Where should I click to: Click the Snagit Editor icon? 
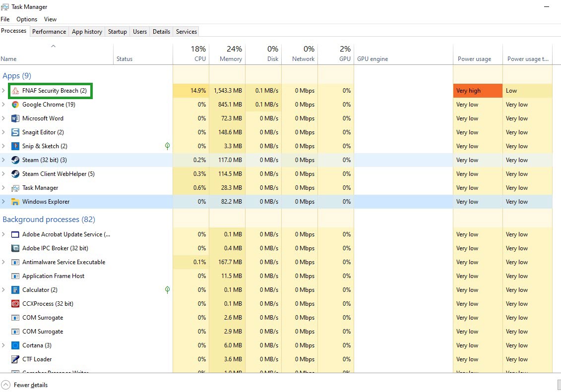15,133
